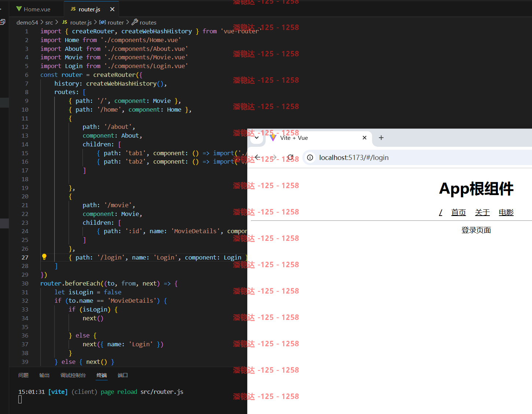This screenshot has width=532, height=414.
Task: Click the '/' root link in the page
Action: [441, 212]
